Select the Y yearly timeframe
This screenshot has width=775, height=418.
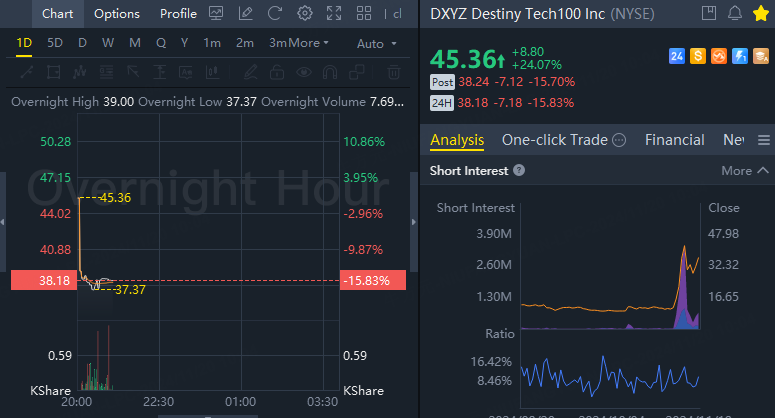point(184,43)
